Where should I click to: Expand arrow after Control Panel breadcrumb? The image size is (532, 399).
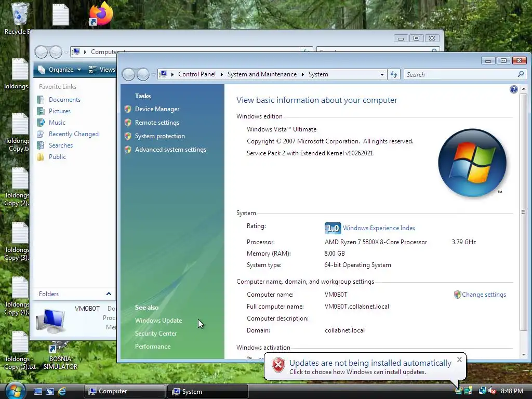click(x=221, y=74)
